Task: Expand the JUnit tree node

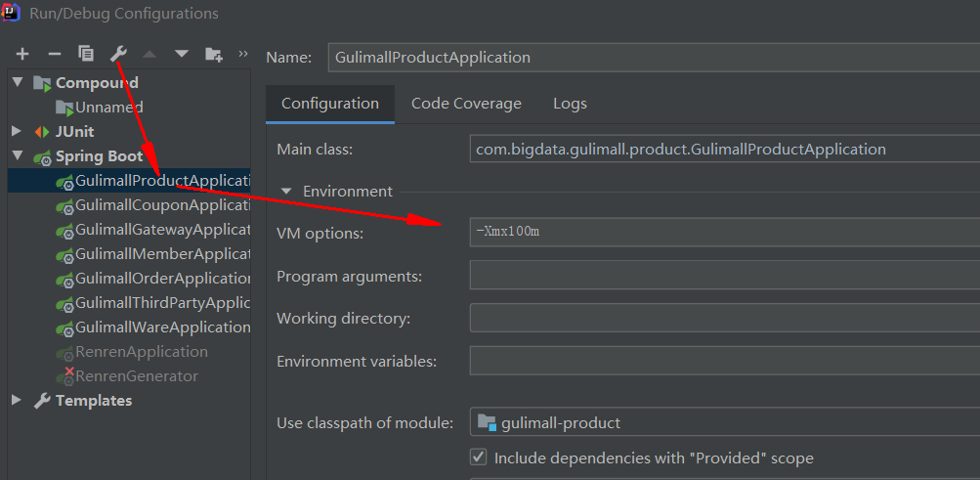Action: coord(17,131)
